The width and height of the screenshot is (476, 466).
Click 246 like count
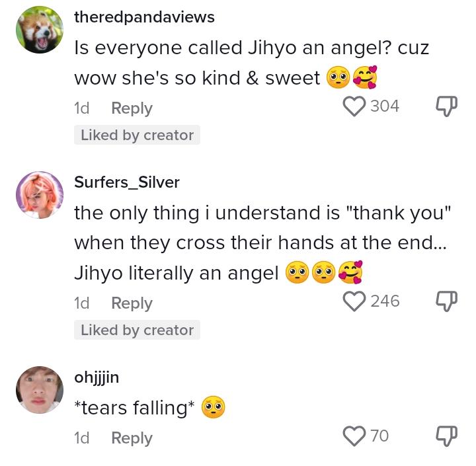[385, 301]
